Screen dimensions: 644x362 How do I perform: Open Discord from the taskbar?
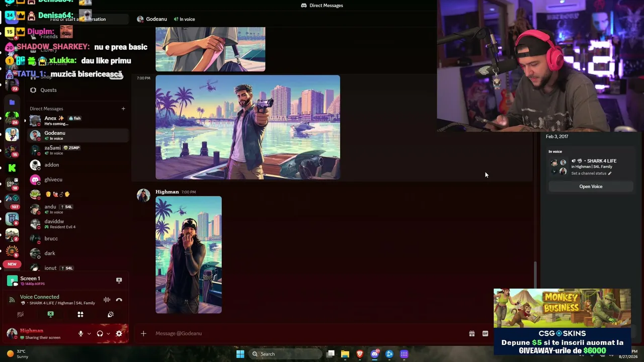(x=374, y=354)
